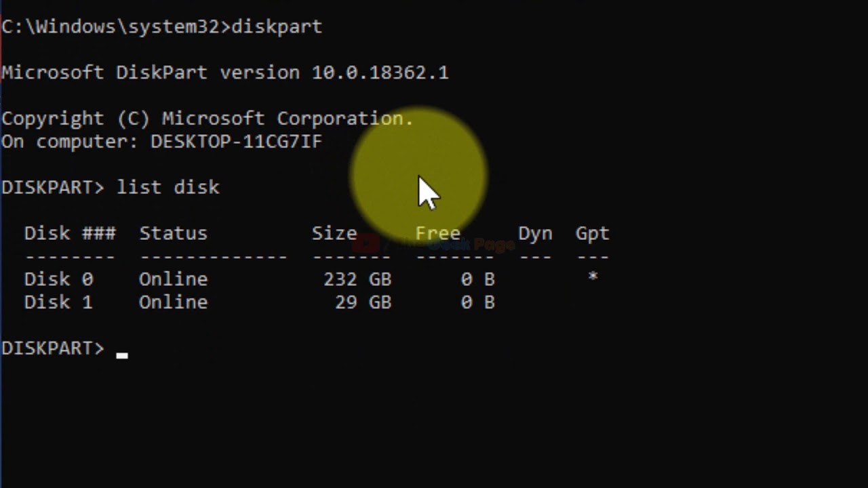Viewport: 868px width, 488px height.
Task: Click the 'Disk ###' column header
Action: click(70, 233)
